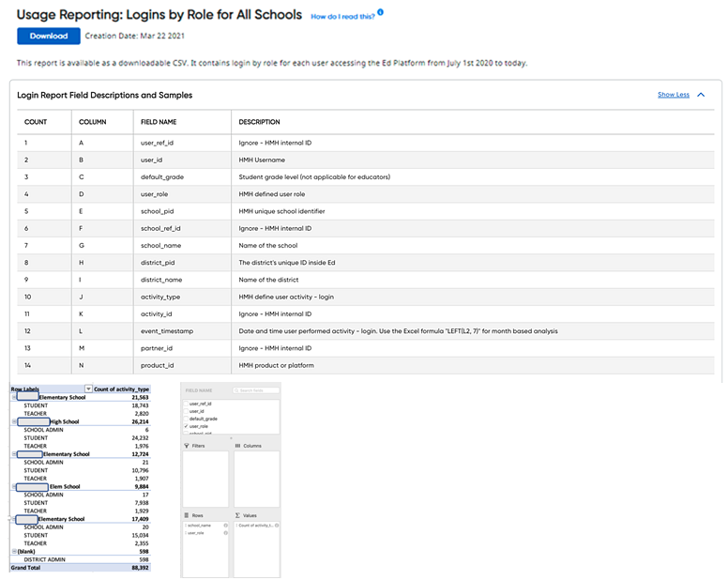Click the Columns area icon
The image size is (728, 580).
click(x=237, y=446)
